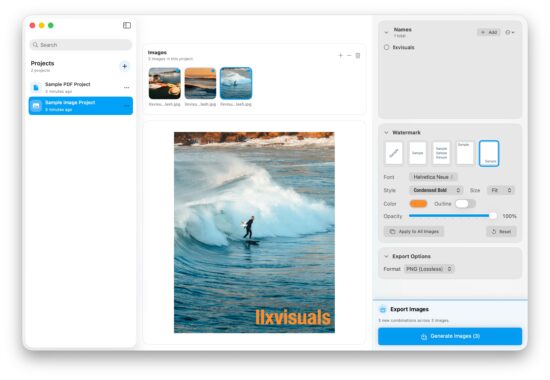Screen dimensions: 550x380
Task: Open the Names options menu next to Add
Action: point(510,32)
